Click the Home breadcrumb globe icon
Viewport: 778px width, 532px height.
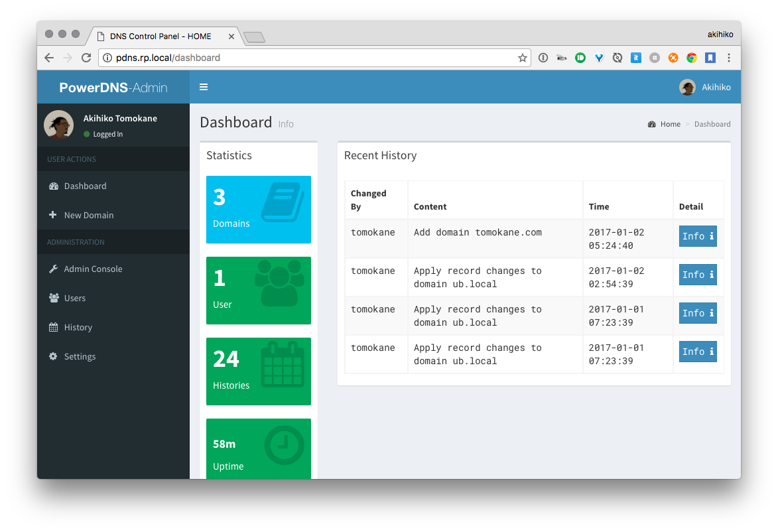point(652,124)
